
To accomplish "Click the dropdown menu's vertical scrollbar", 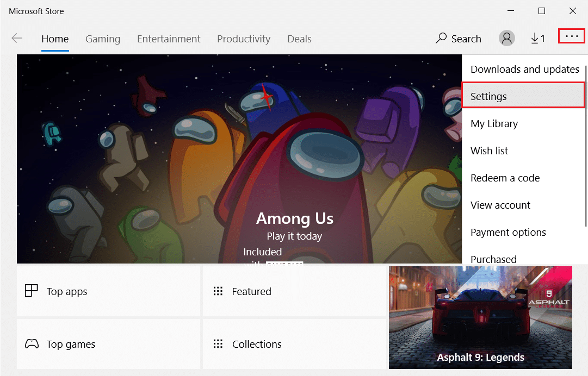I will point(585,147).
